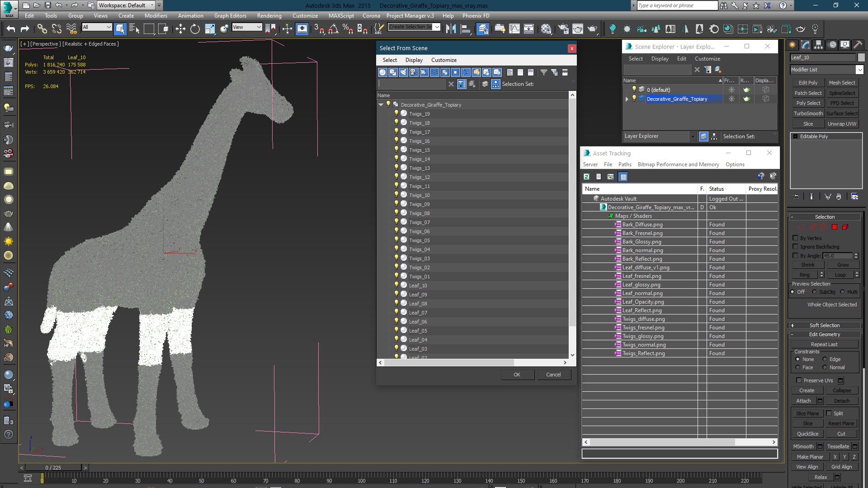Click Select All icon in Select From Scene
This screenshot has width=868, height=488.
pos(510,72)
